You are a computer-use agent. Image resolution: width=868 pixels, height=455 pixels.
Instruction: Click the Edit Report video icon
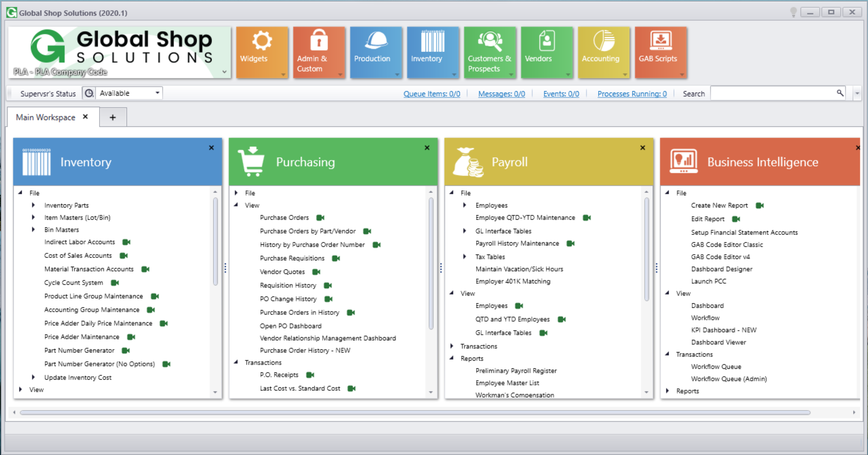tap(736, 219)
